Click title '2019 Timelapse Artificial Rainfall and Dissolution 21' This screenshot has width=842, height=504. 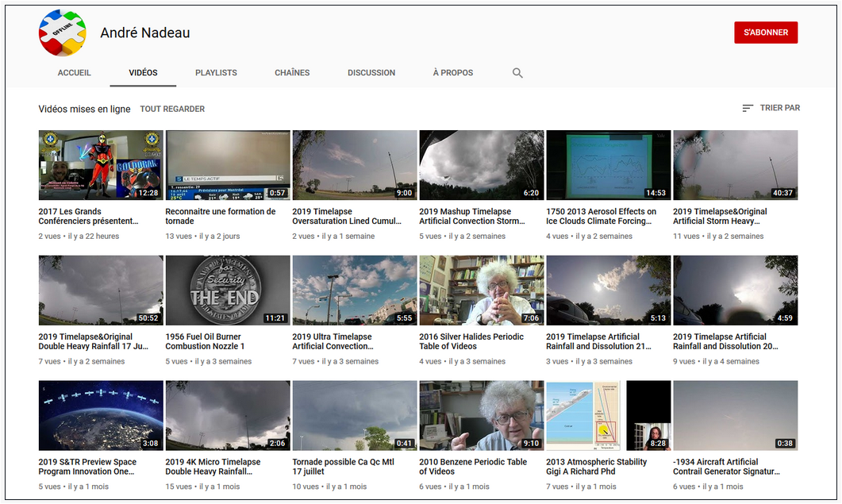[598, 341]
